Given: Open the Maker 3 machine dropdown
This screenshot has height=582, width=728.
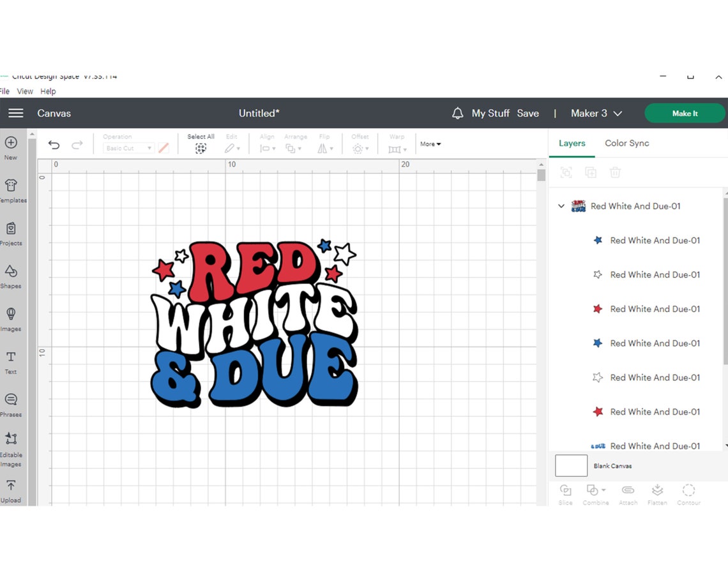Looking at the screenshot, I should pos(596,113).
